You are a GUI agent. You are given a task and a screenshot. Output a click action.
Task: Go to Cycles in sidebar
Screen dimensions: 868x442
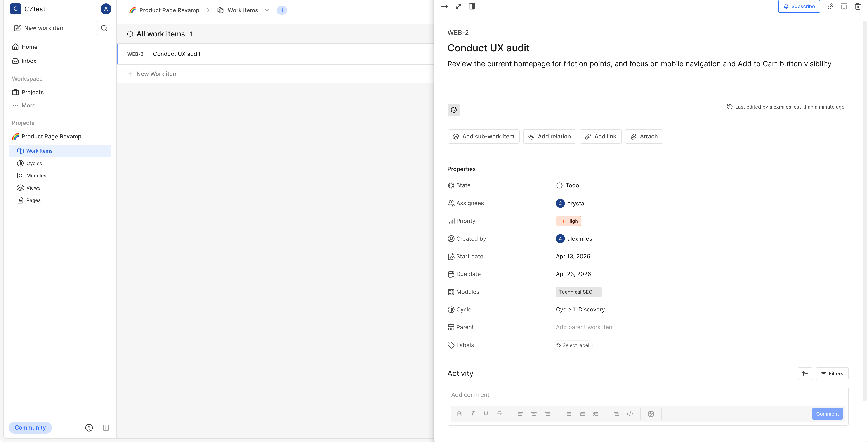tap(34, 163)
